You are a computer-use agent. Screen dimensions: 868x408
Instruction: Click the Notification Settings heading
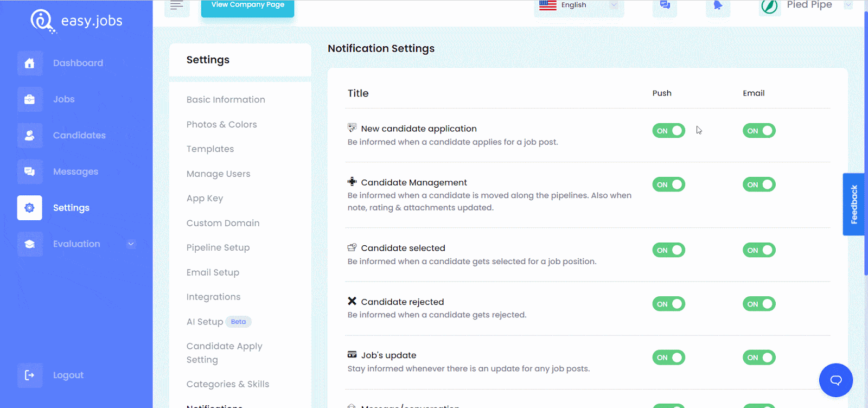[381, 48]
